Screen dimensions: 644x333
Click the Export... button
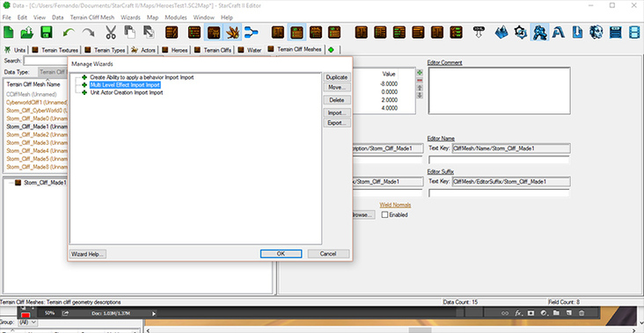337,123
